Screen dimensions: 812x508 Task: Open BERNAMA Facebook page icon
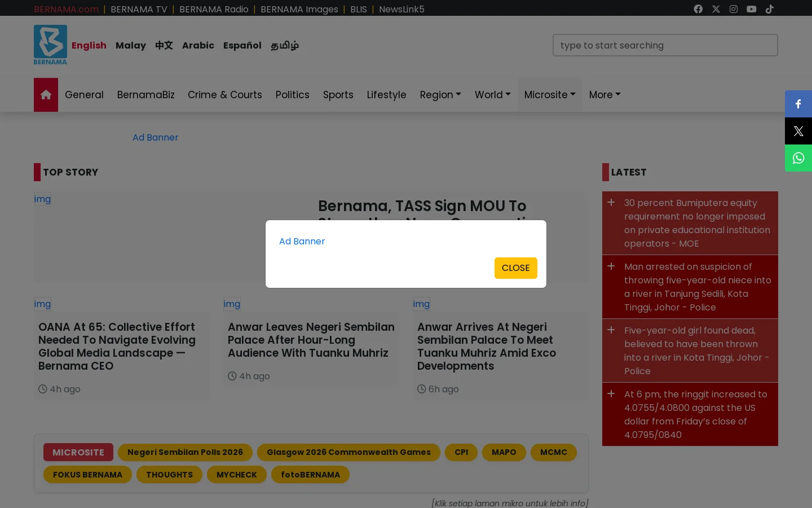(698, 9)
